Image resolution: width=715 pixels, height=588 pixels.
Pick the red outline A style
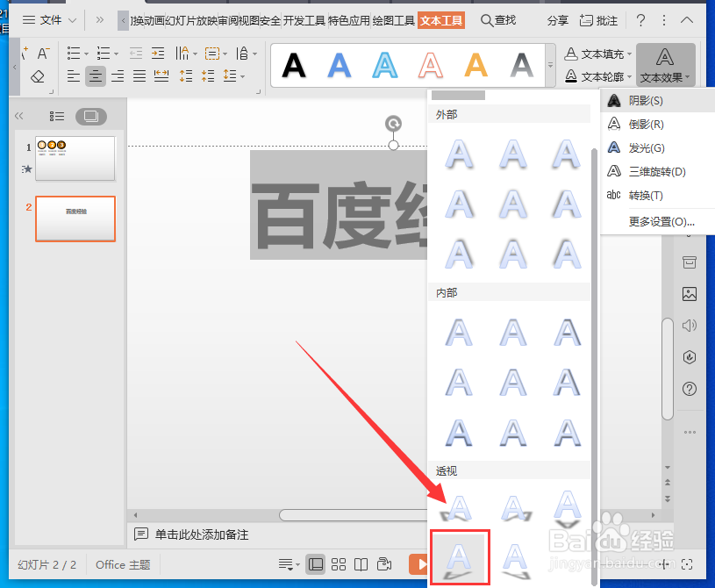431,65
